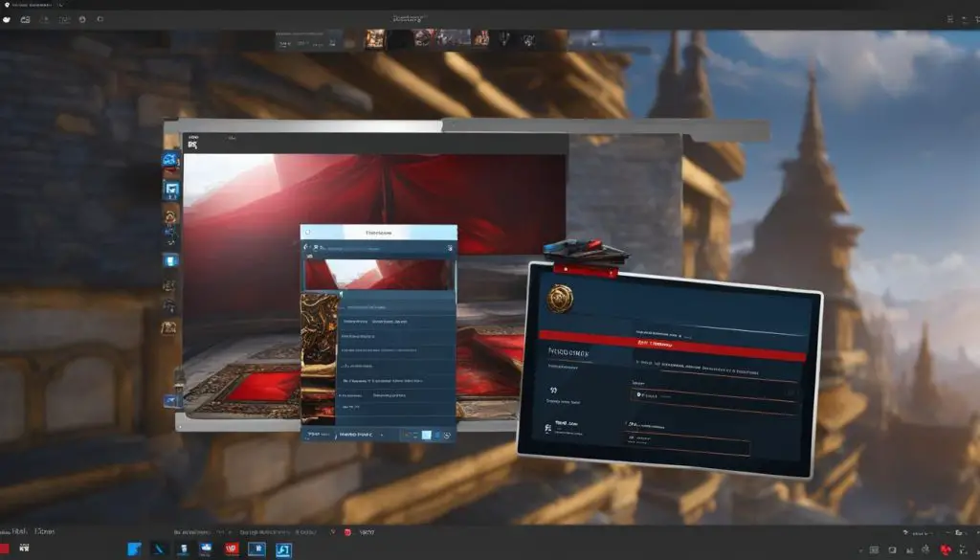Expand the dropdown beside the footer text field
This screenshot has width=980, height=560.
point(381,436)
